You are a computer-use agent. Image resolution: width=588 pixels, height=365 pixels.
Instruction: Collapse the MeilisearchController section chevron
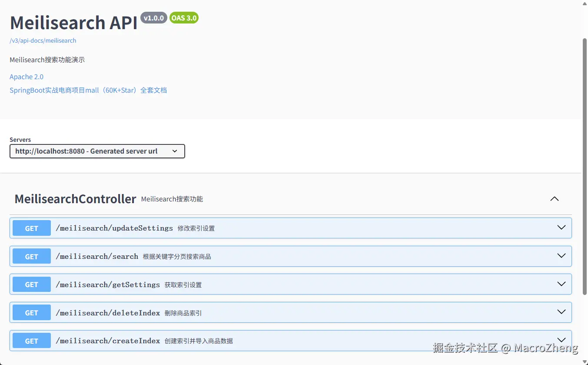555,199
